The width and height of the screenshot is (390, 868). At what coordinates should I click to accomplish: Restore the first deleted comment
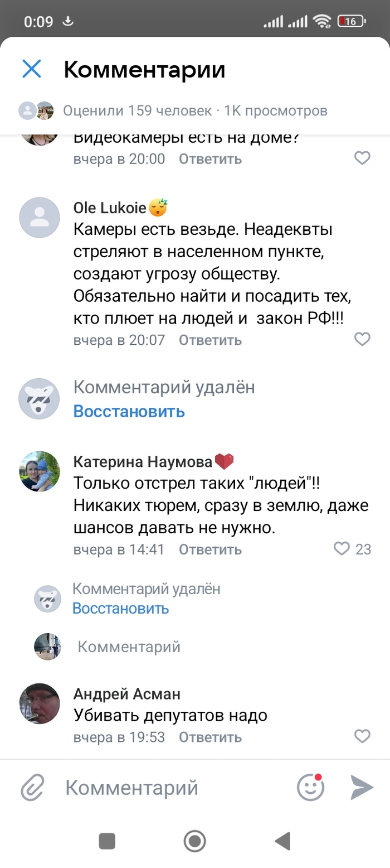[129, 412]
